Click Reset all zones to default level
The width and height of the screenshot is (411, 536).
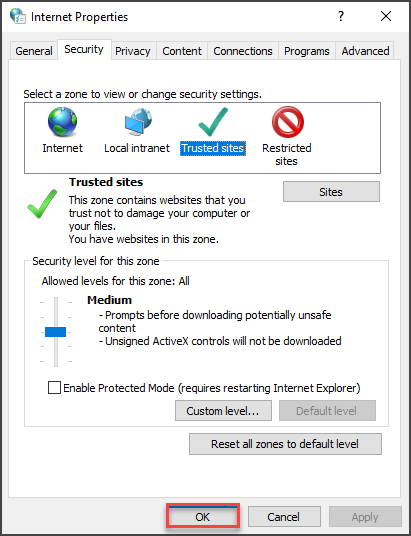(285, 444)
